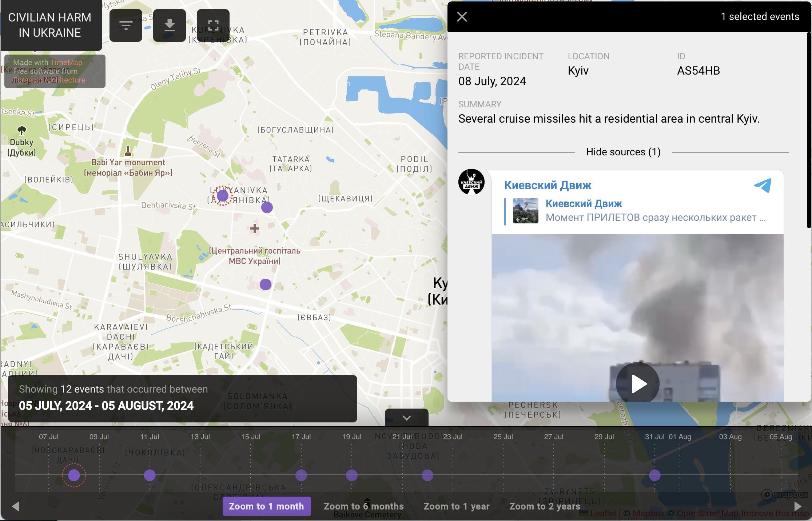Click the Improve this map link
Image resolution: width=812 pixels, height=521 pixels.
click(775, 513)
